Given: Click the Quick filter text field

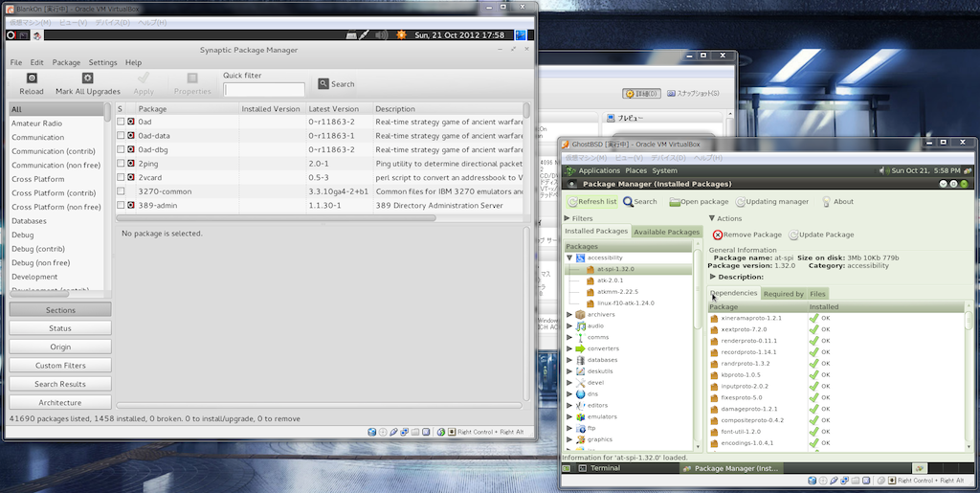Looking at the screenshot, I should 264,90.
